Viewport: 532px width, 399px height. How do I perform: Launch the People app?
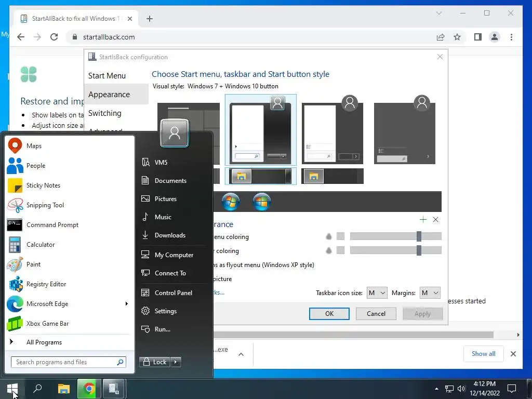click(70, 166)
